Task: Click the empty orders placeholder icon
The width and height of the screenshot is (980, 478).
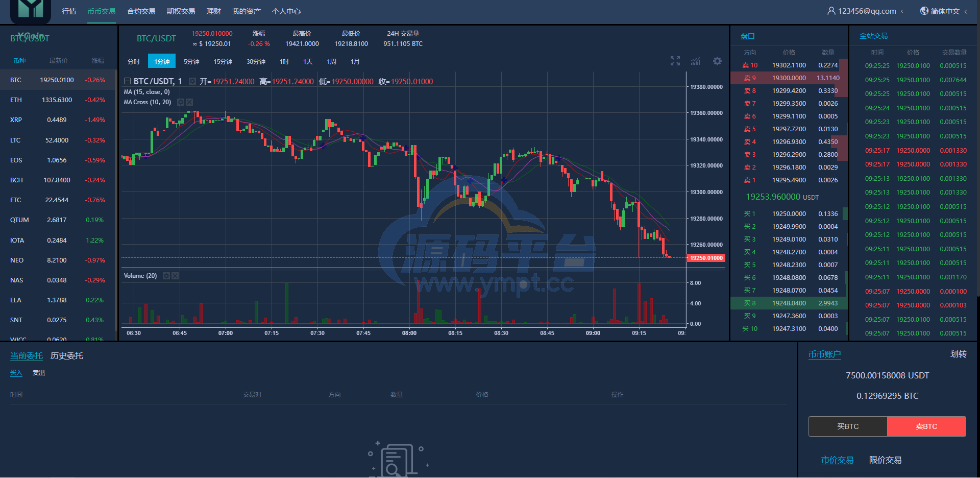Action: (399, 459)
